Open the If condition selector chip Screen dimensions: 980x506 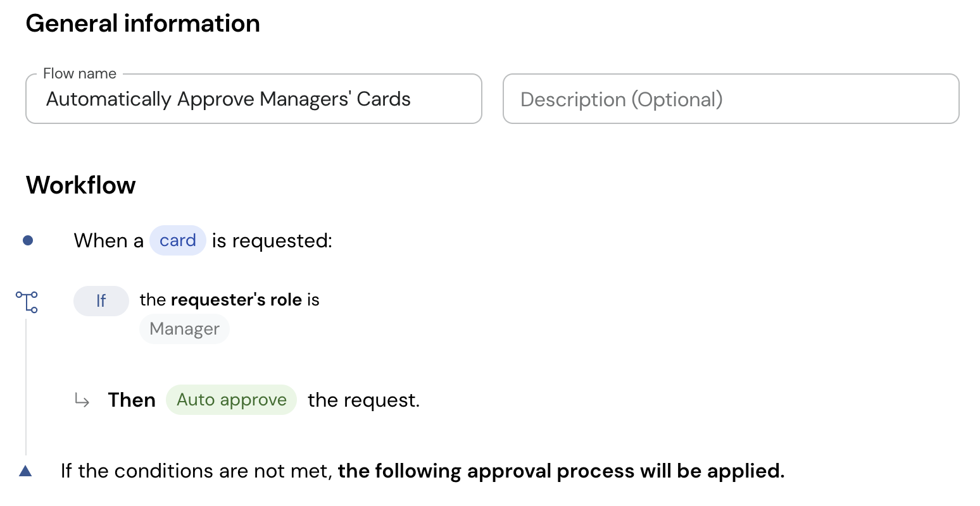pyautogui.click(x=101, y=301)
